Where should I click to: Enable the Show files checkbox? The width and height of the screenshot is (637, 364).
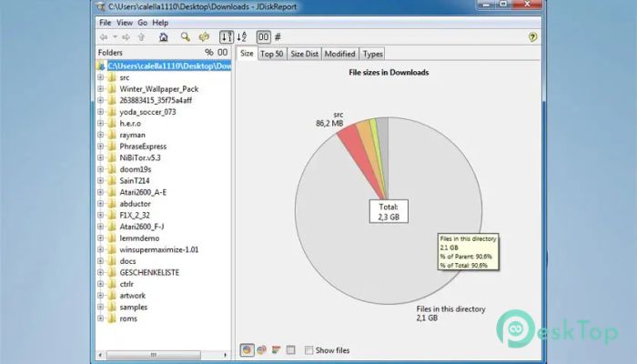[309, 349]
